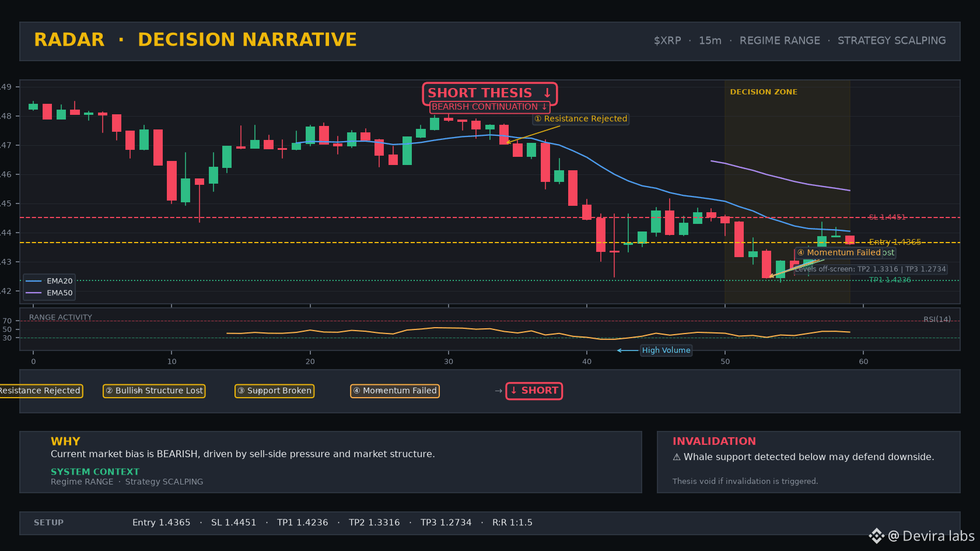Click the Entry 1.4365 value in the setup bar
980x551 pixels.
point(161,522)
